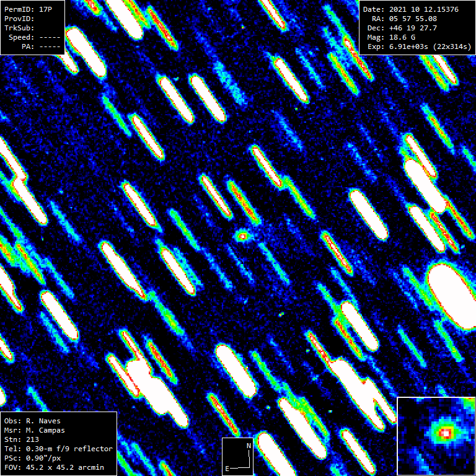The image size is (476, 476).
Task: Click the zoomed comet inset thumbnail
Action: coord(436,436)
